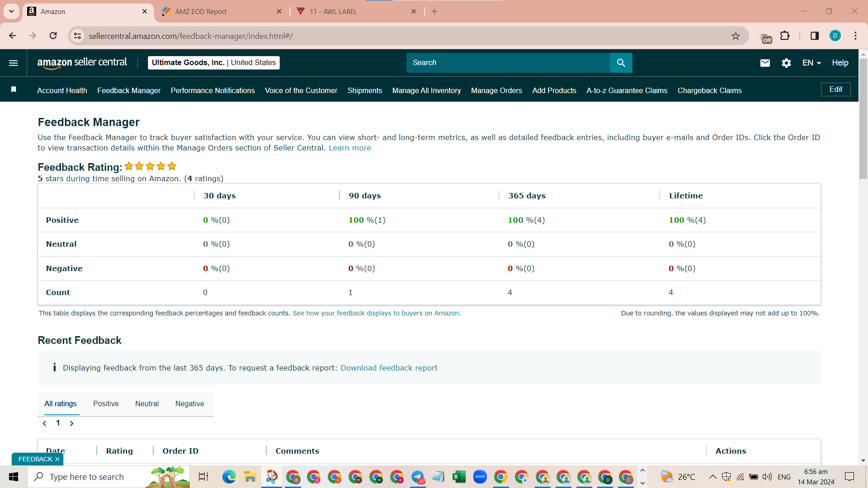Open Windows Start menu
868x488 pixels.
click(x=14, y=477)
